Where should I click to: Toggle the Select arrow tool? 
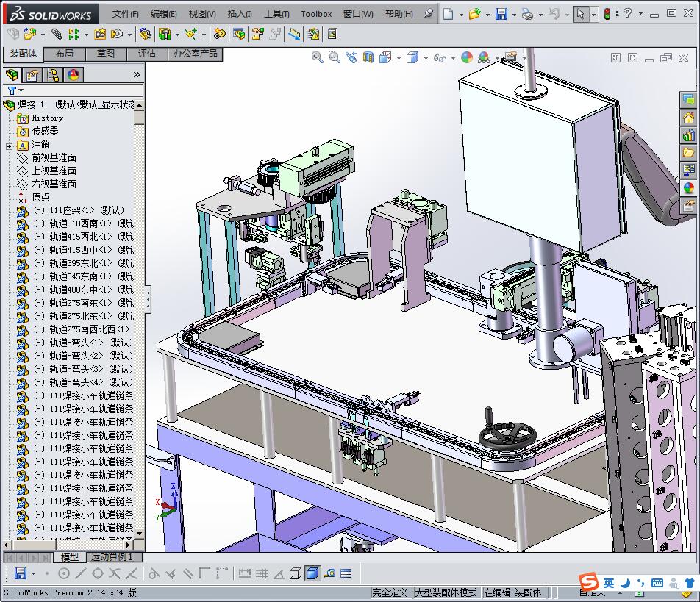pyautogui.click(x=581, y=14)
